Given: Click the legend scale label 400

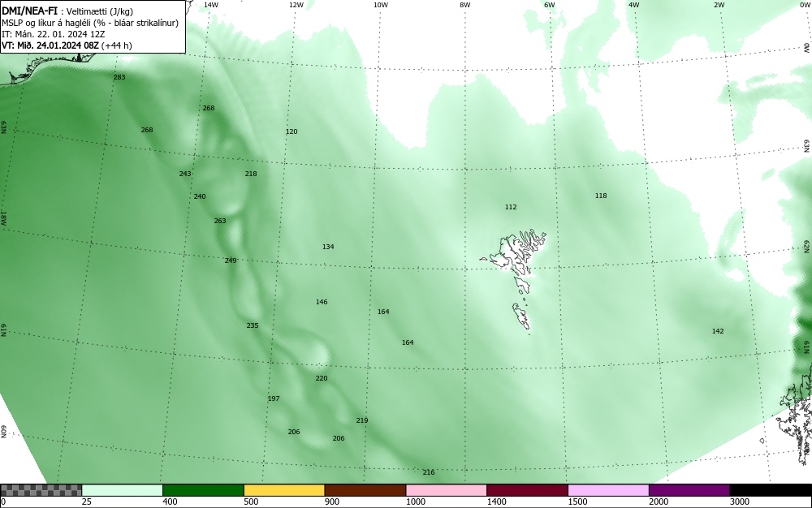Looking at the screenshot, I should coord(170,502).
